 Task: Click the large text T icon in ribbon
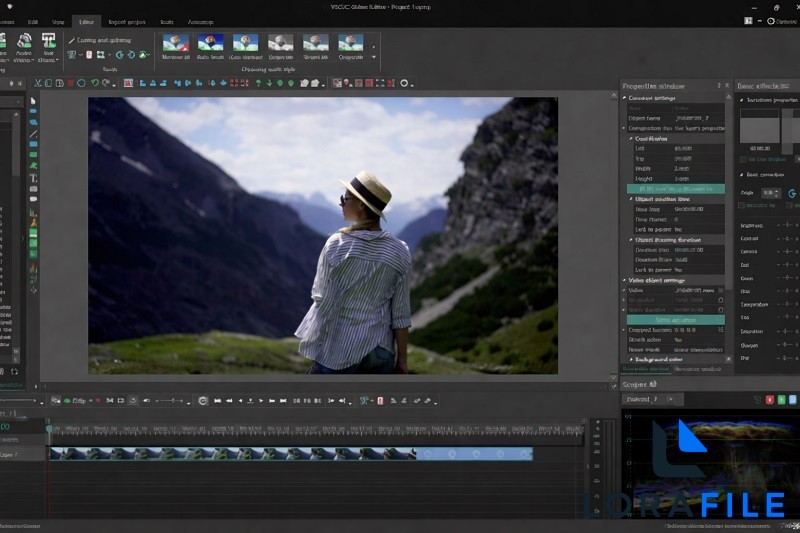pyautogui.click(x=48, y=41)
